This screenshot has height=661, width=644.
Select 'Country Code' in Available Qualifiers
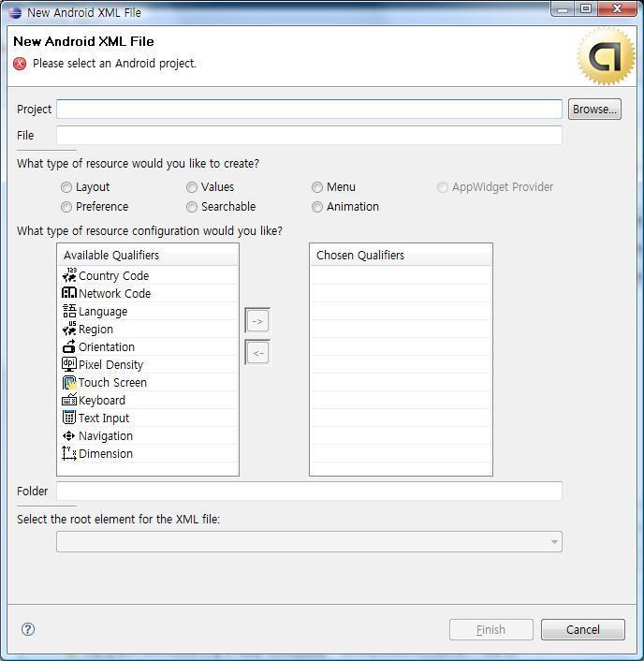coord(148,275)
